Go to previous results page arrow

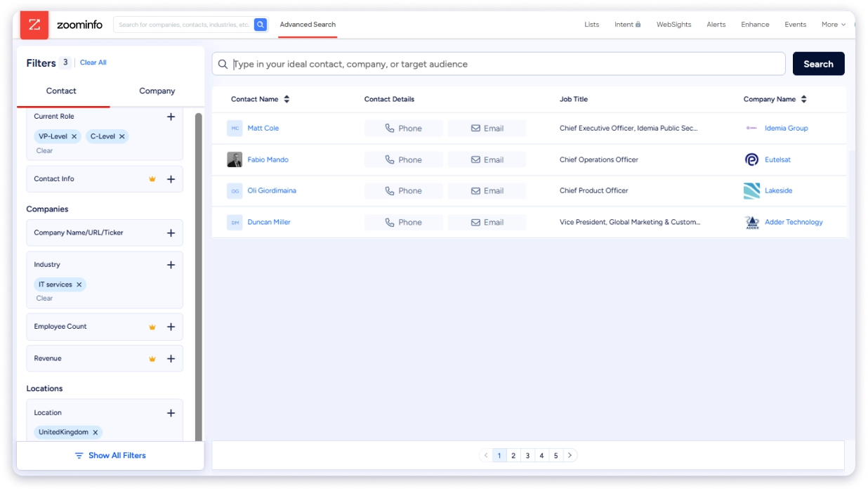486,456
